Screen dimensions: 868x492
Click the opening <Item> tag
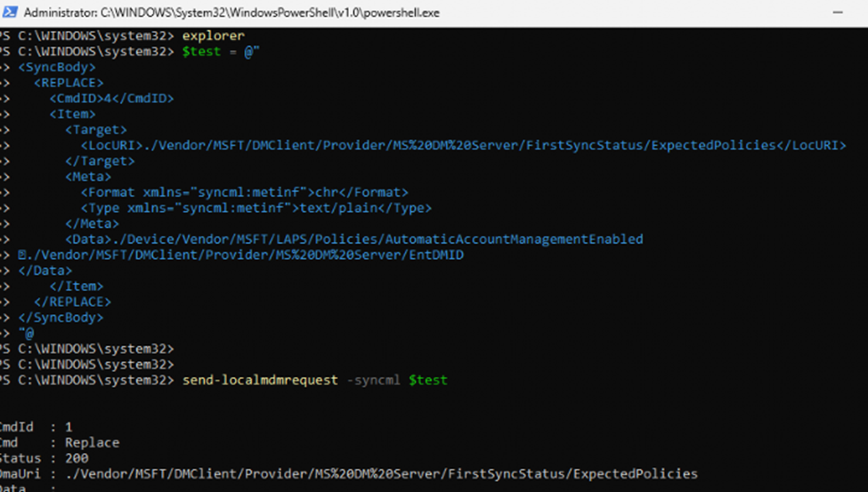pyautogui.click(x=72, y=114)
